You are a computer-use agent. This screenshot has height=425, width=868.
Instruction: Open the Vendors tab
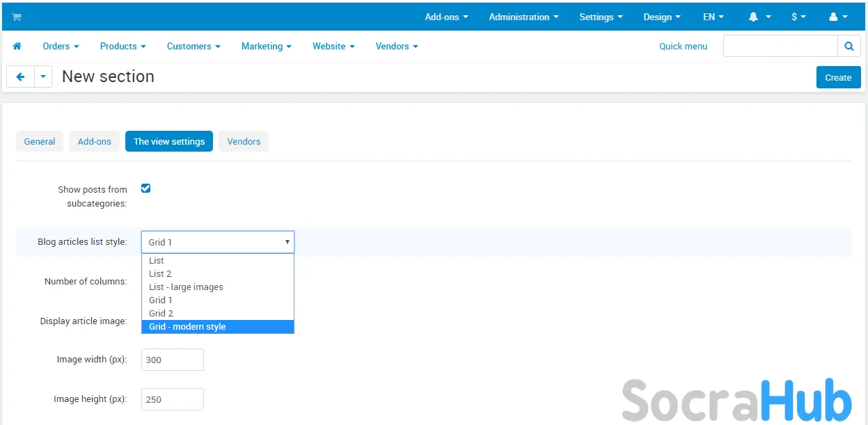(244, 141)
